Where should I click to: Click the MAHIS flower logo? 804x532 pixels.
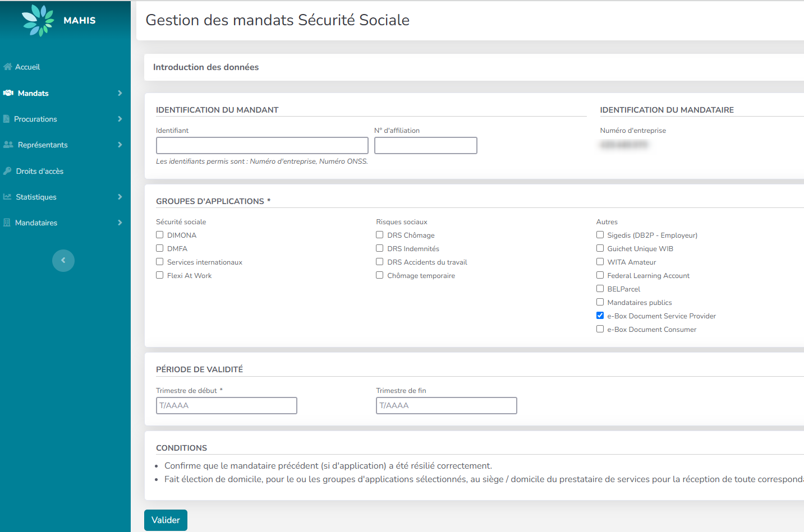pos(38,20)
